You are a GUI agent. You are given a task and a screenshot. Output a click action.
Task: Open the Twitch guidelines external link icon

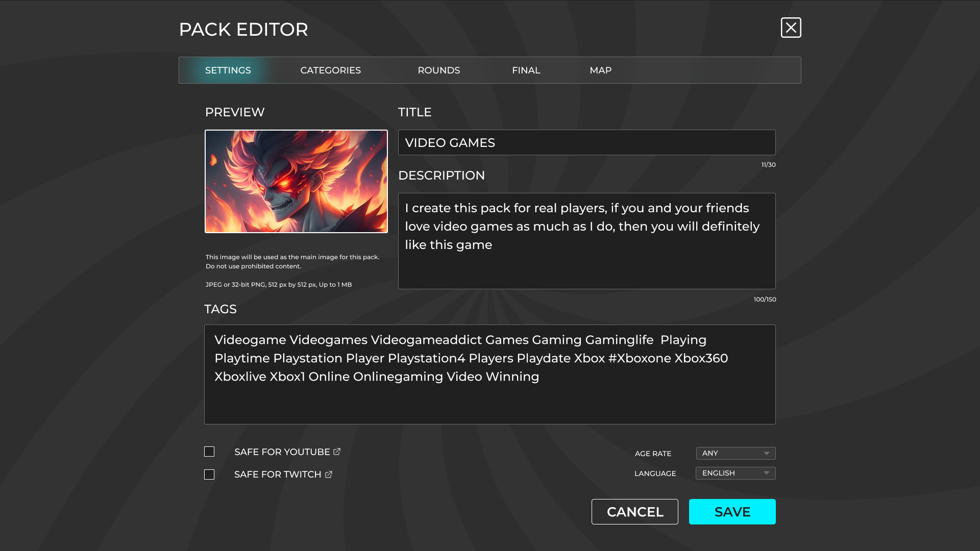coord(329,474)
